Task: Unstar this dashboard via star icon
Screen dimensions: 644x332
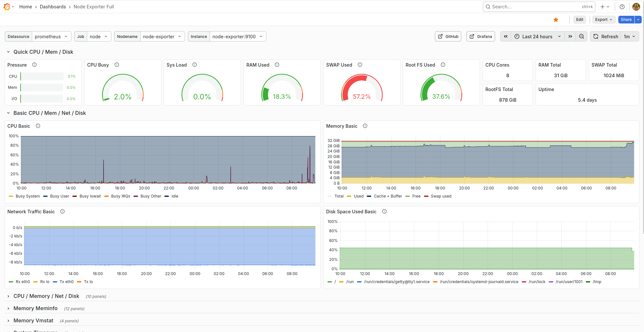Action: (556, 20)
